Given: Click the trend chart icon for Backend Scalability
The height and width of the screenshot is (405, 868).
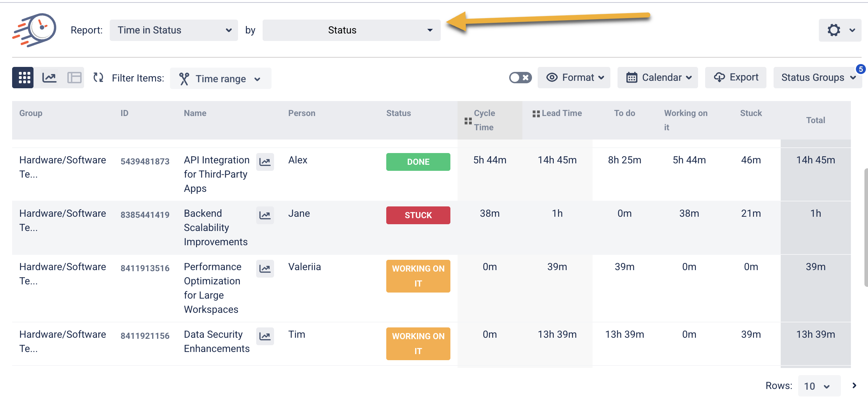Looking at the screenshot, I should coord(266,215).
